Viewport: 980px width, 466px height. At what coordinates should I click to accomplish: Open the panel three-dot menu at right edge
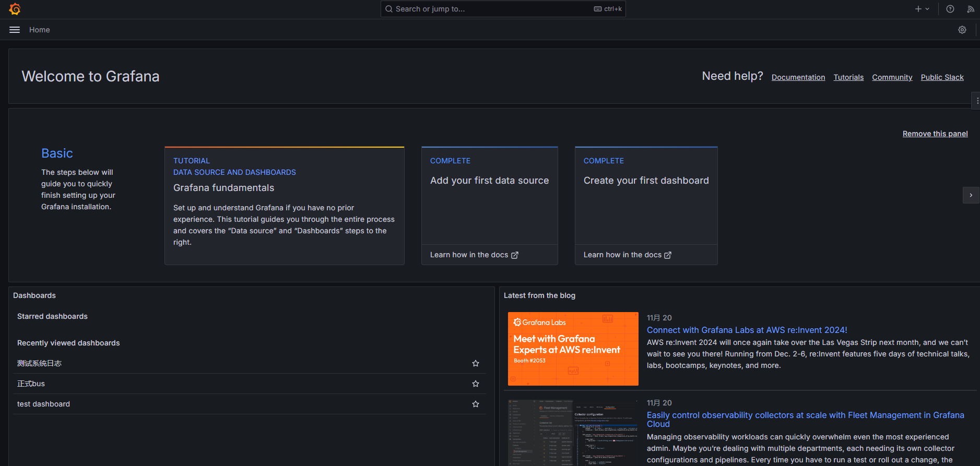977,101
